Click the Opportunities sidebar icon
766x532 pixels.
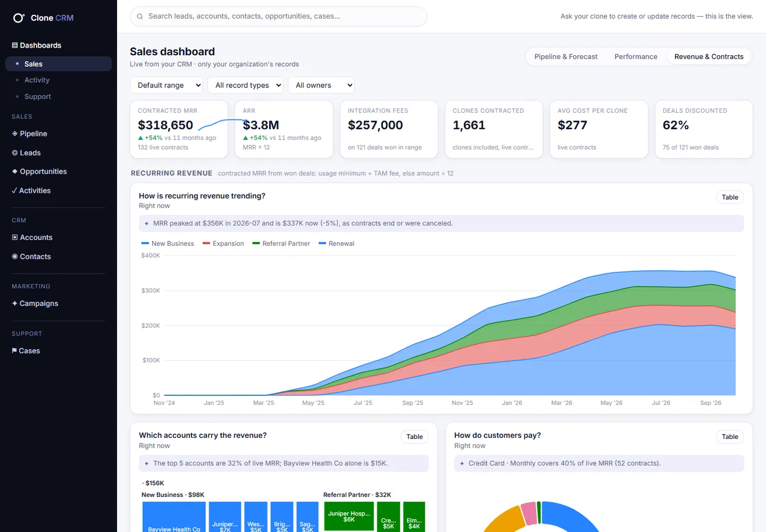coord(15,171)
